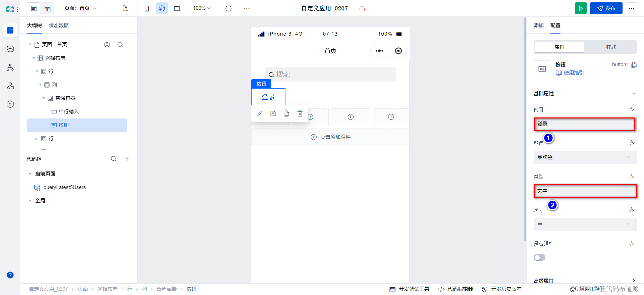Add new code with plus icon

[127, 159]
